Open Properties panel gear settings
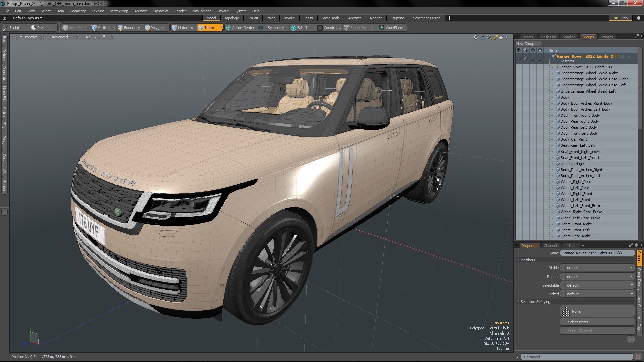Screen dimensions: 644x362 636,245
